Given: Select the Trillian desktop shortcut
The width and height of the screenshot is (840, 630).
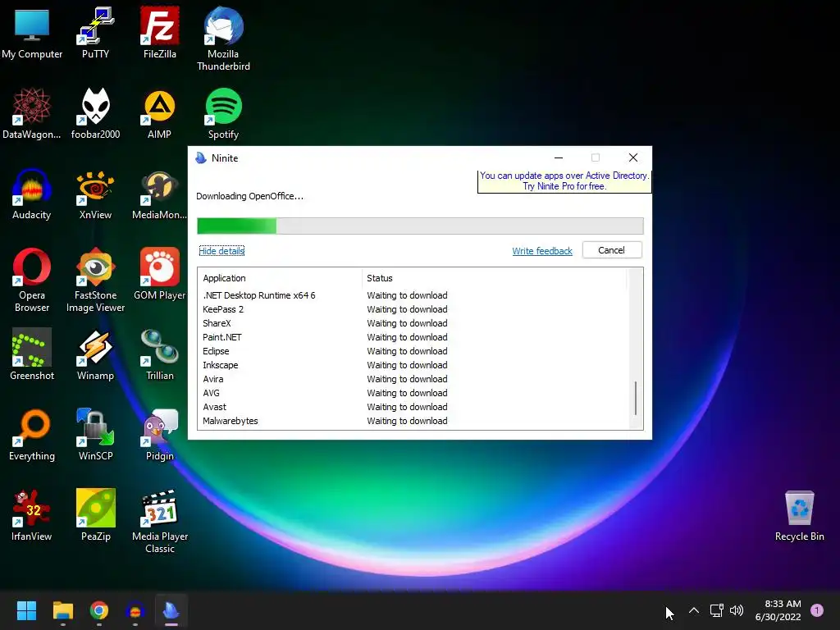Looking at the screenshot, I should (x=160, y=354).
